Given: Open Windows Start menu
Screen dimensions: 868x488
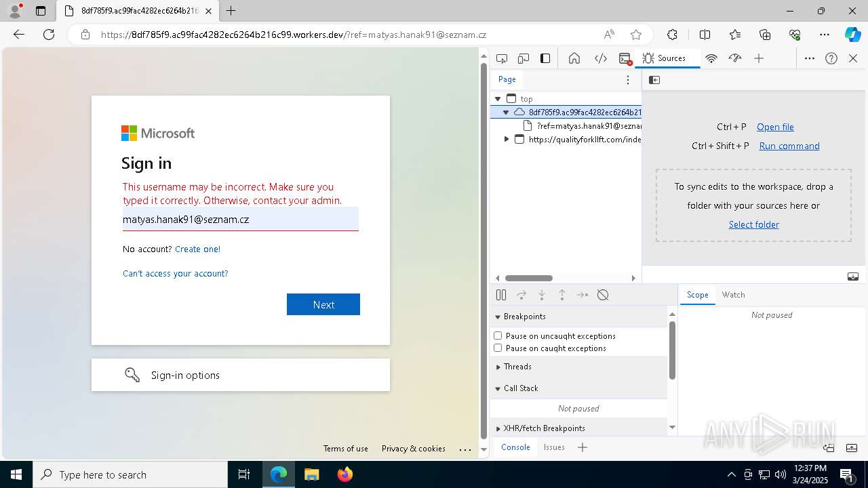Looking at the screenshot, I should (x=16, y=474).
